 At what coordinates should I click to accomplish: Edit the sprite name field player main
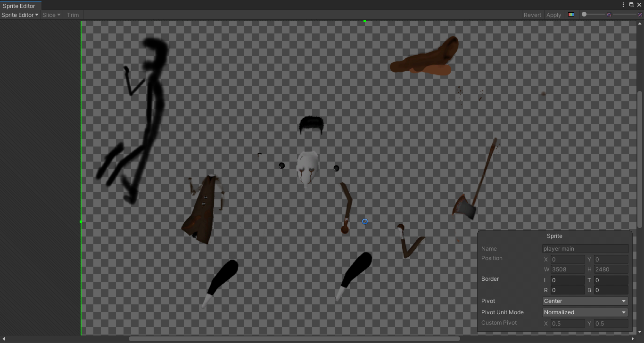pos(585,248)
